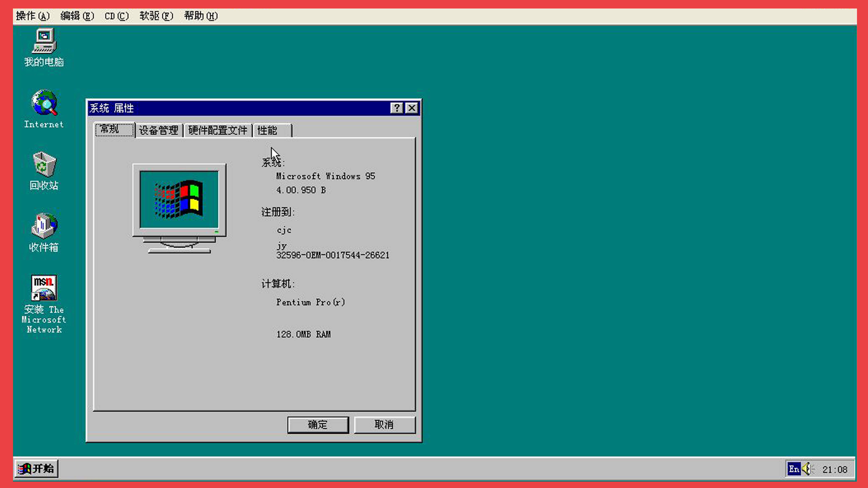868x488 pixels.
Task: Open the CD(C) menu
Action: click(116, 16)
